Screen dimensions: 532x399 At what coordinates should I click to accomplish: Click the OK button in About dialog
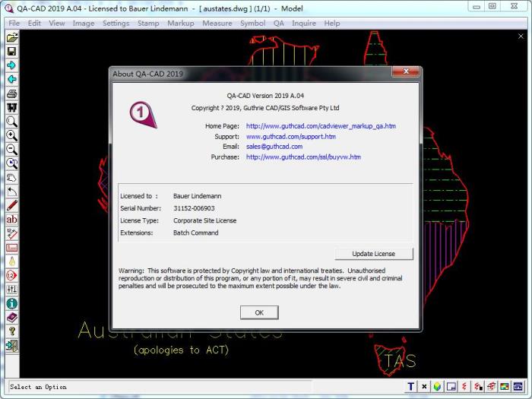click(x=259, y=312)
